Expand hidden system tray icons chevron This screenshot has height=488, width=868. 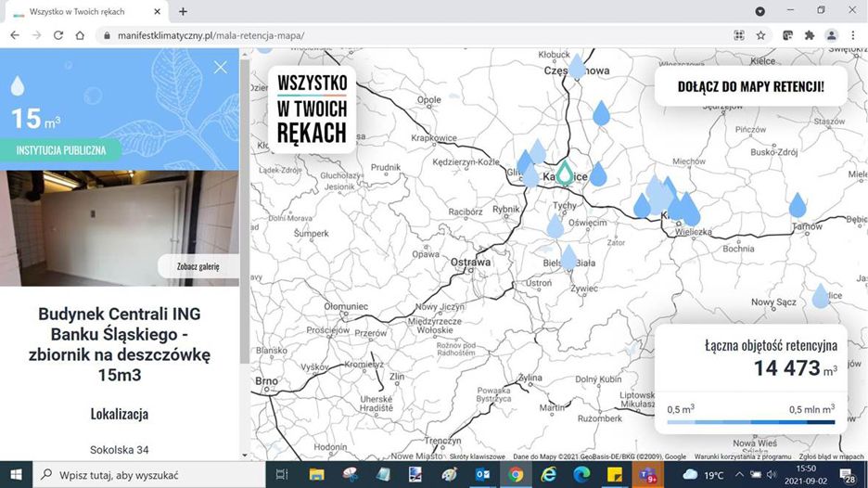pos(739,475)
